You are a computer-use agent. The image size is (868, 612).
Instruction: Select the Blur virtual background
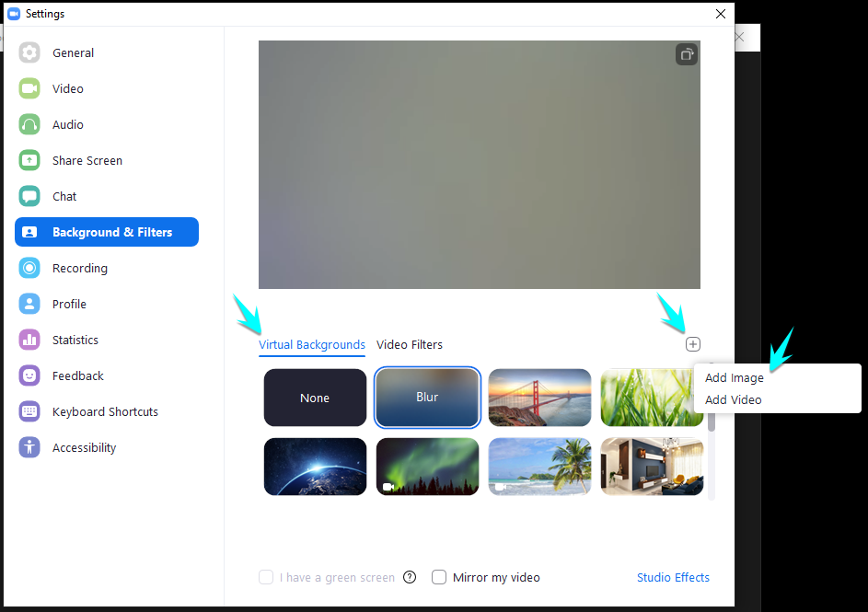(x=427, y=398)
